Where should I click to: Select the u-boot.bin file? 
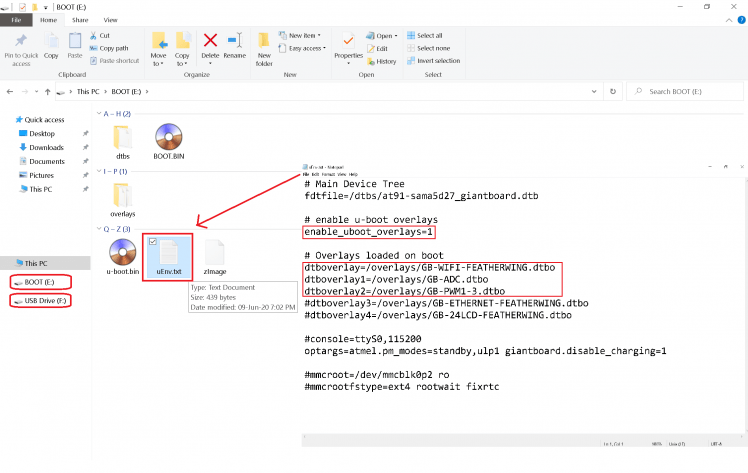click(123, 257)
